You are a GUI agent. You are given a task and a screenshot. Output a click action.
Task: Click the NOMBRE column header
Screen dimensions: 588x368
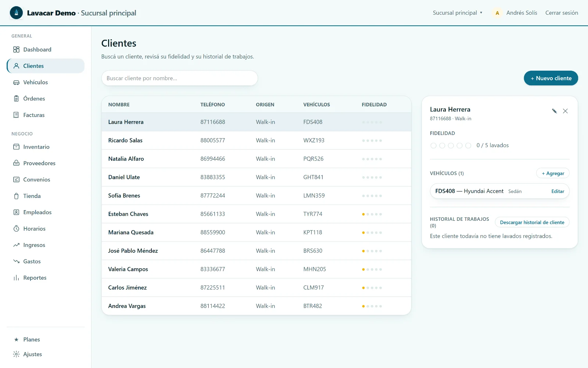coord(119,105)
